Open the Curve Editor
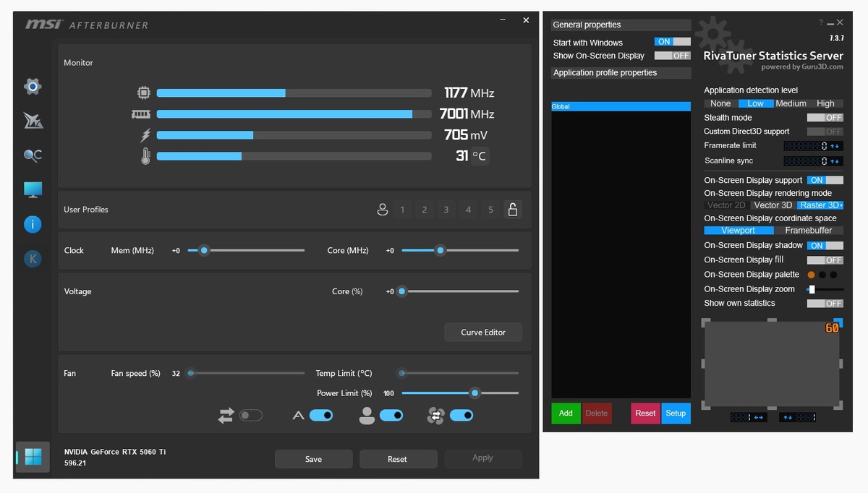868x493 pixels. coord(483,332)
